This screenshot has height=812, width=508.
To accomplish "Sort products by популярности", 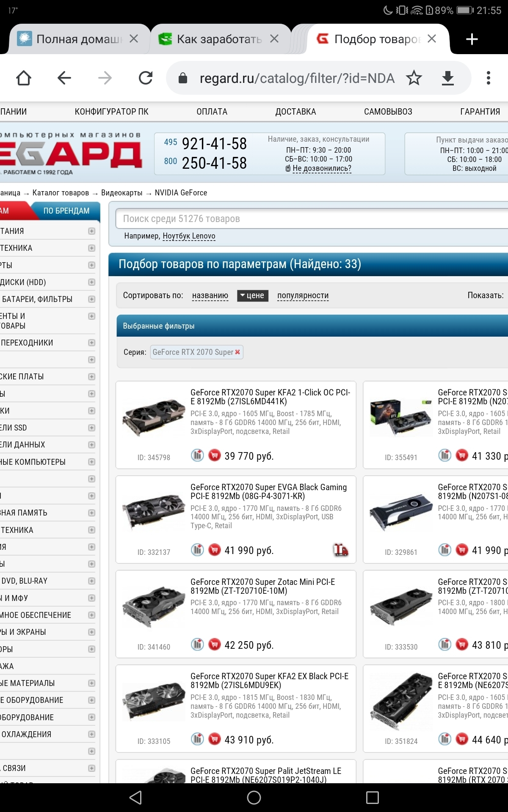I will (x=303, y=296).
